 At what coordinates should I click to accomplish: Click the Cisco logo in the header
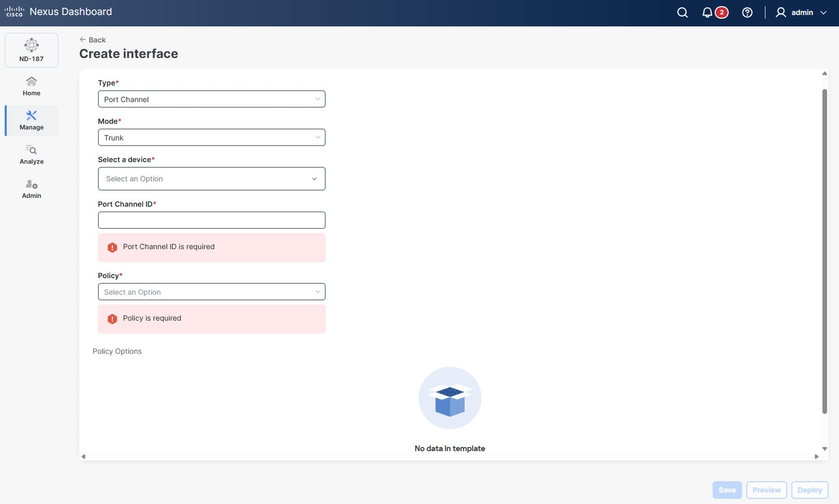coord(15,12)
